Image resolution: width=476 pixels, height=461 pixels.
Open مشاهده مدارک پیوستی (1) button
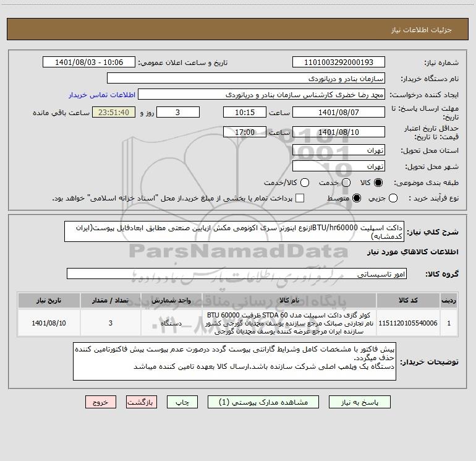pyautogui.click(x=263, y=402)
